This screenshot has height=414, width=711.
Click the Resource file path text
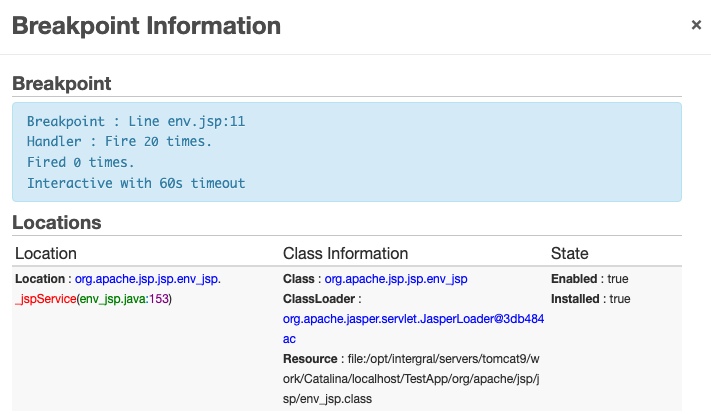(x=411, y=379)
